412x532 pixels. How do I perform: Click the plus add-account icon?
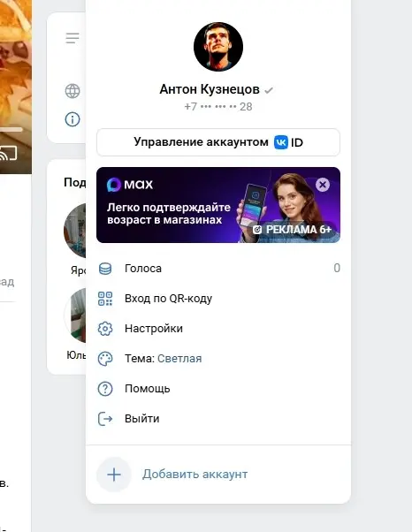[x=114, y=475]
